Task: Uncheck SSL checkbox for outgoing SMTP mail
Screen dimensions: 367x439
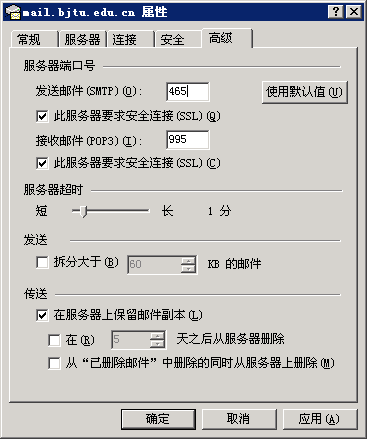Action: point(42,116)
